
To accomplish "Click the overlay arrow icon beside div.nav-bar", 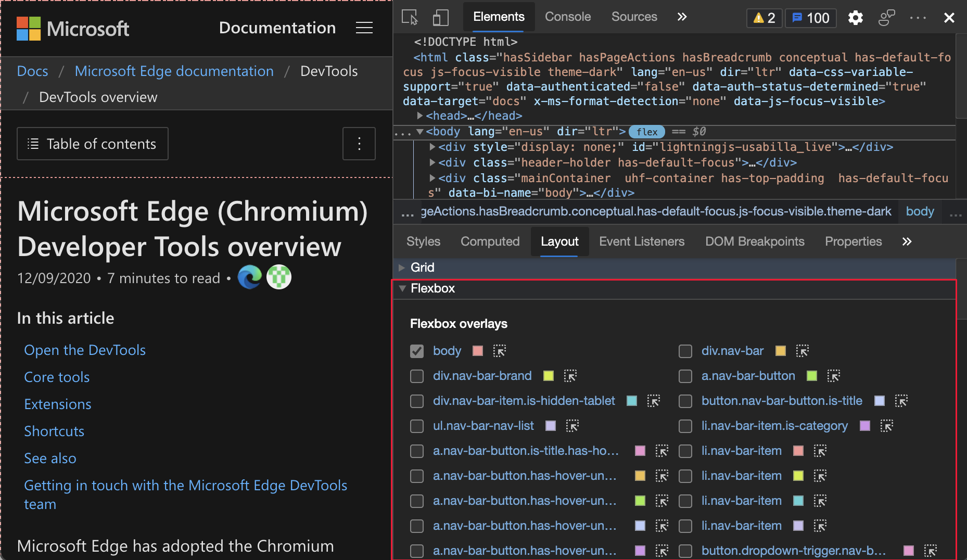I will tap(802, 351).
